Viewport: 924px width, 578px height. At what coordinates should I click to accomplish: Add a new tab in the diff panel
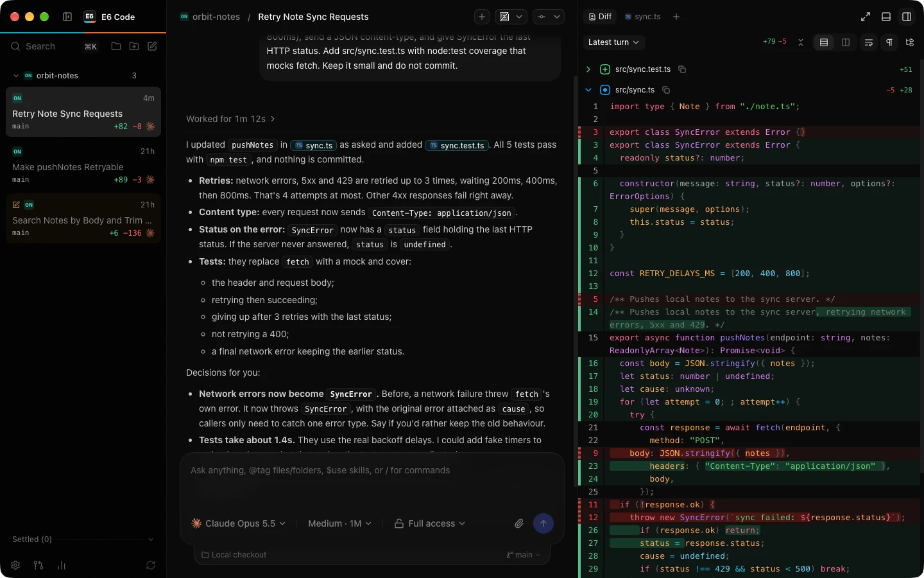(x=676, y=17)
